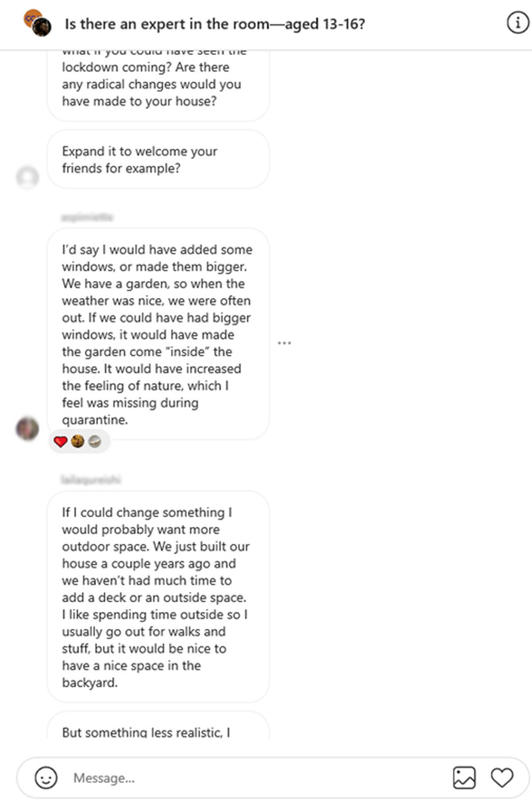Select the "If I could change something" message
532x812 pixels.
click(157, 597)
